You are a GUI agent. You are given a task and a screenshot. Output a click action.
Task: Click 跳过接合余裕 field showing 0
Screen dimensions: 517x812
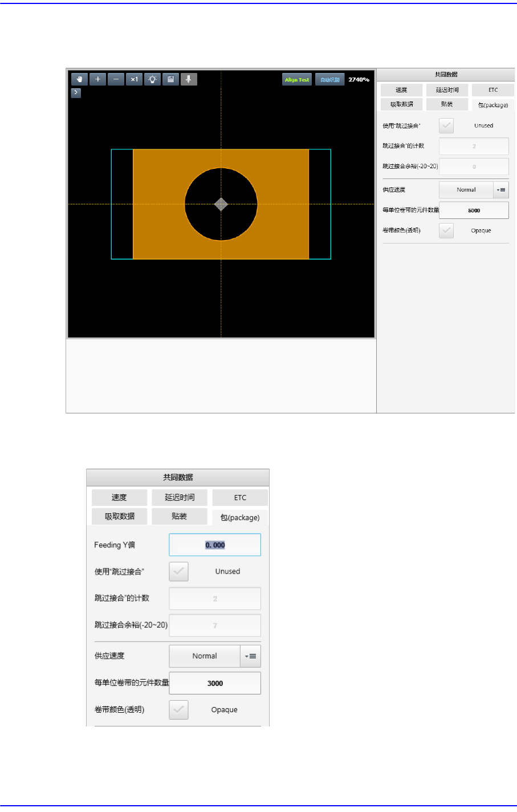pos(474,167)
